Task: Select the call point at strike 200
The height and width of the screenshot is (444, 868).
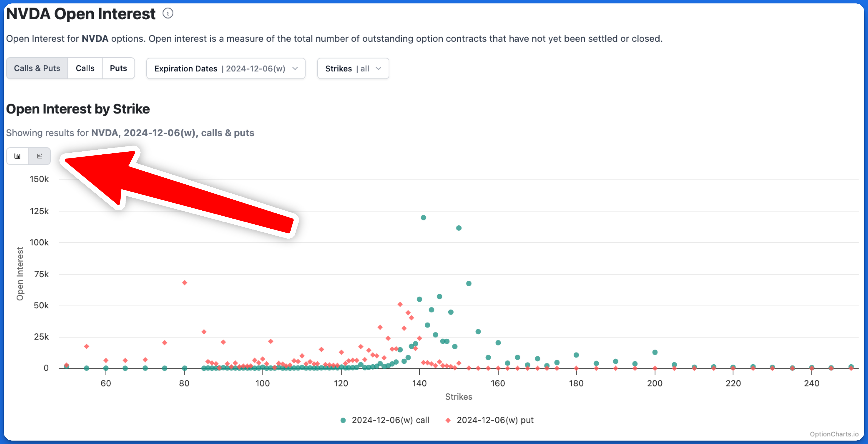Action: [655, 352]
